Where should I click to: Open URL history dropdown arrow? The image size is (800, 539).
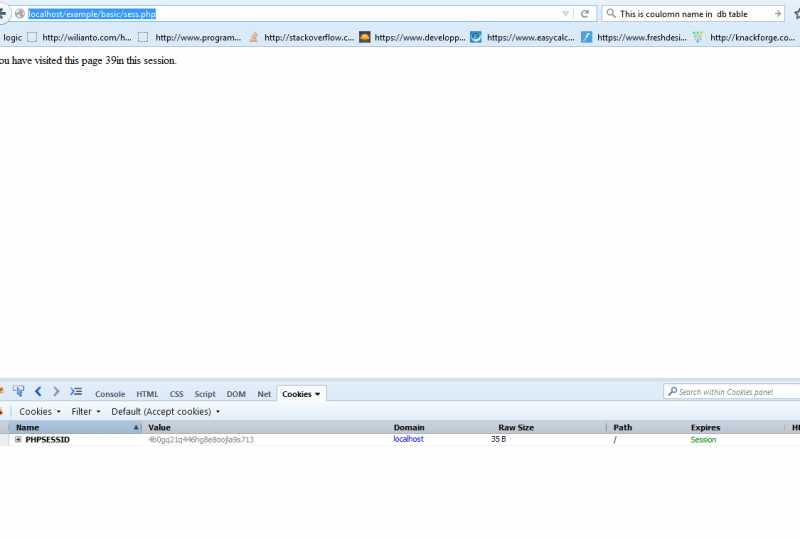click(x=565, y=14)
